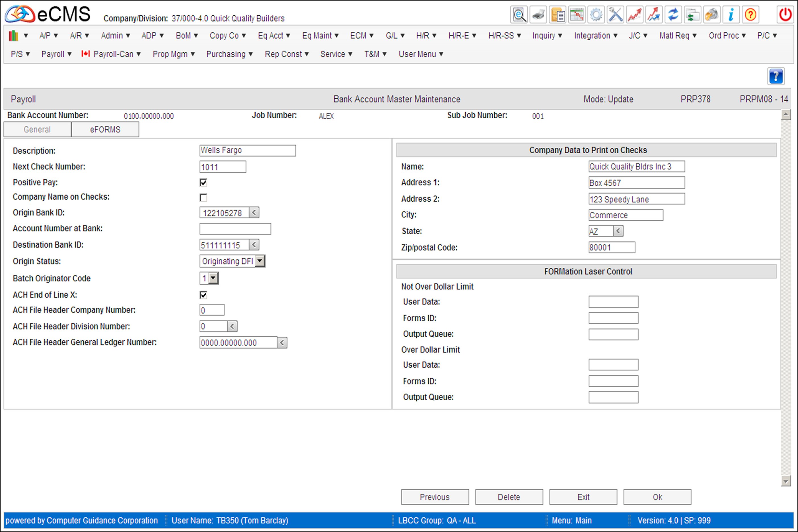Click scrollbar down arrow on right
This screenshot has height=532, width=798.
786,481
